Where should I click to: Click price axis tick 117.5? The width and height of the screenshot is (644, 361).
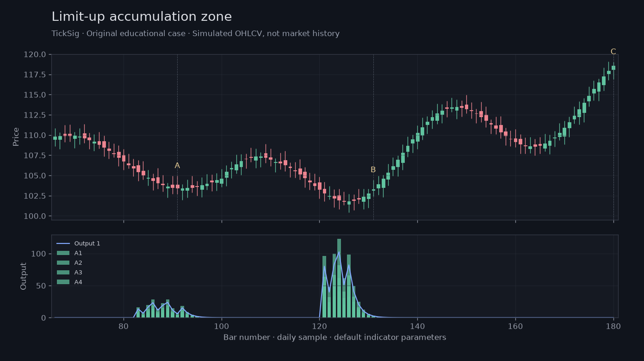pyautogui.click(x=35, y=75)
